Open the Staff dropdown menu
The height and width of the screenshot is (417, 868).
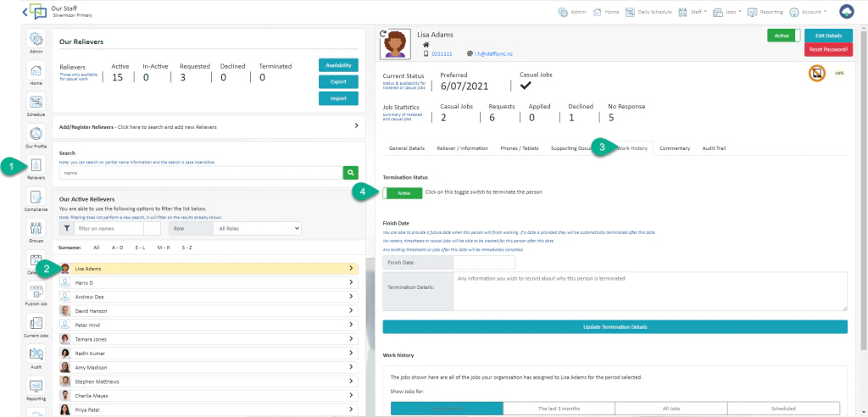click(x=693, y=12)
